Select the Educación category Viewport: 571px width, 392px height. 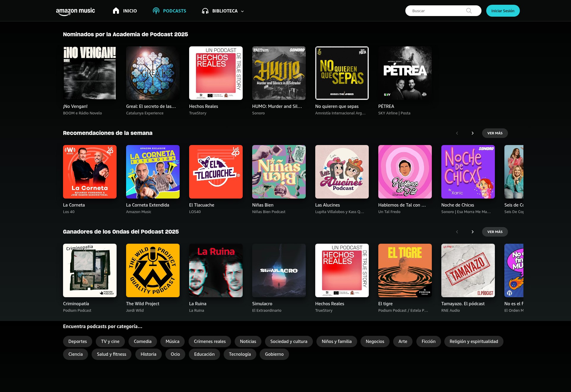click(204, 354)
